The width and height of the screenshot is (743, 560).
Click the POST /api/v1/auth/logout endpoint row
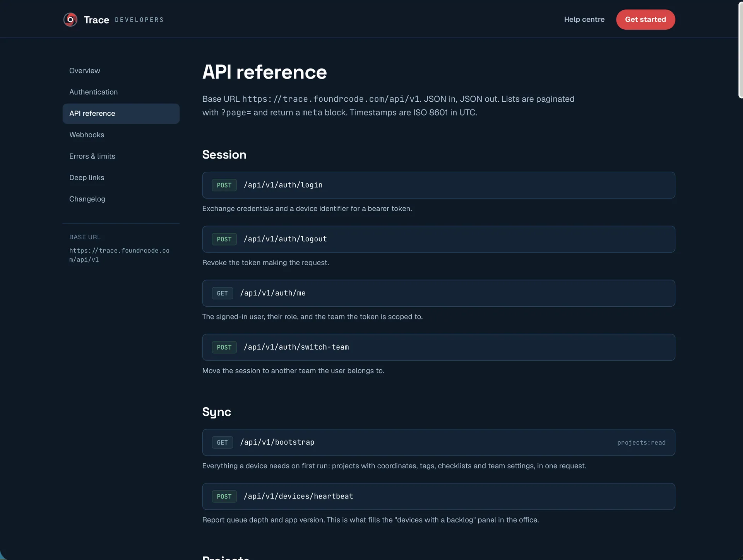[x=438, y=239]
